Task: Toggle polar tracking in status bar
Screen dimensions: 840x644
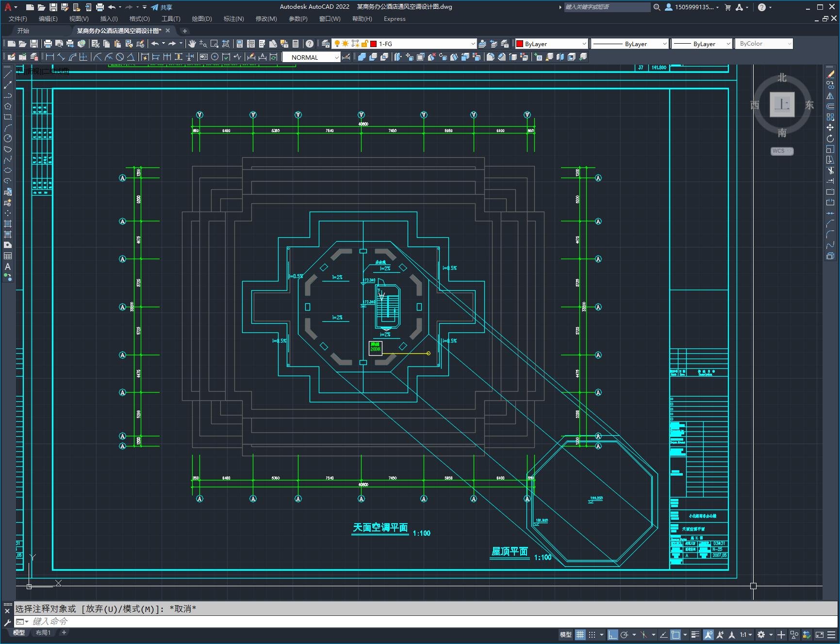Action: pos(624,634)
